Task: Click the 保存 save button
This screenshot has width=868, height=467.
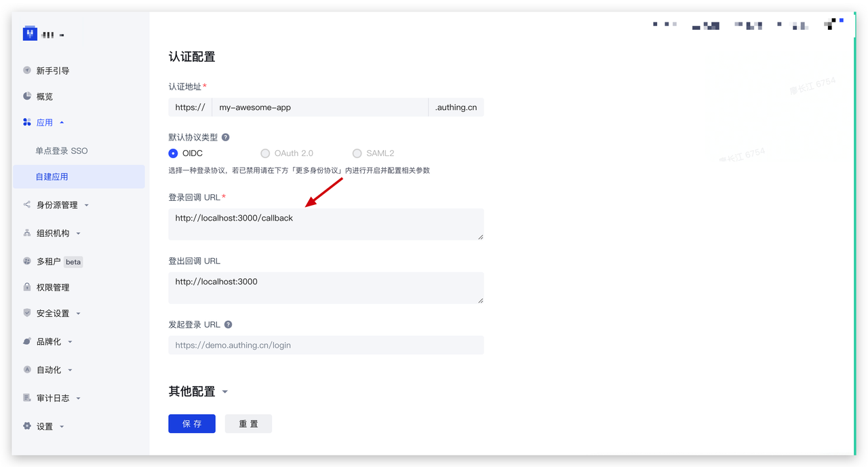Action: (191, 423)
